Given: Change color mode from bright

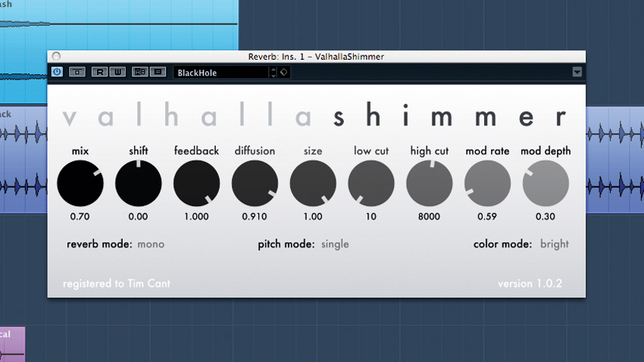Looking at the screenshot, I should point(554,244).
